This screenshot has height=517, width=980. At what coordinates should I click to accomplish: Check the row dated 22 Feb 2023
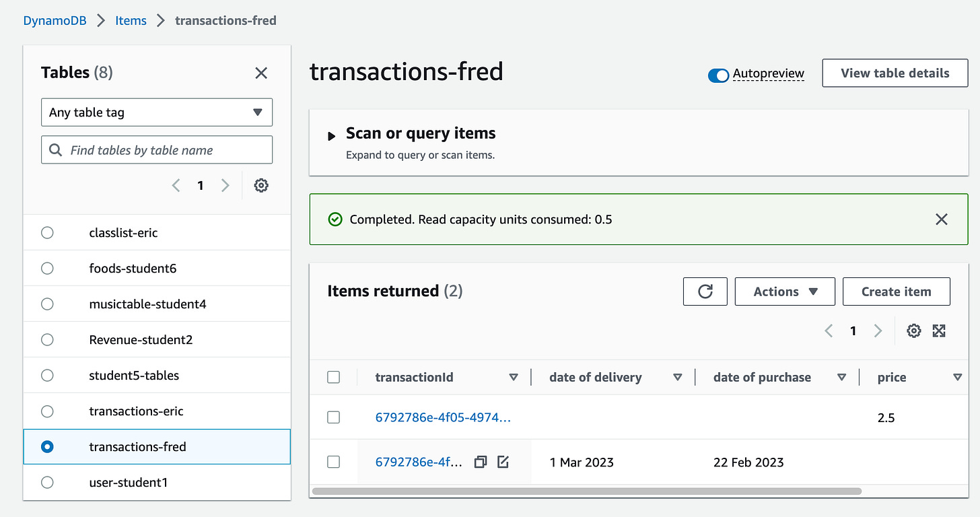click(333, 462)
